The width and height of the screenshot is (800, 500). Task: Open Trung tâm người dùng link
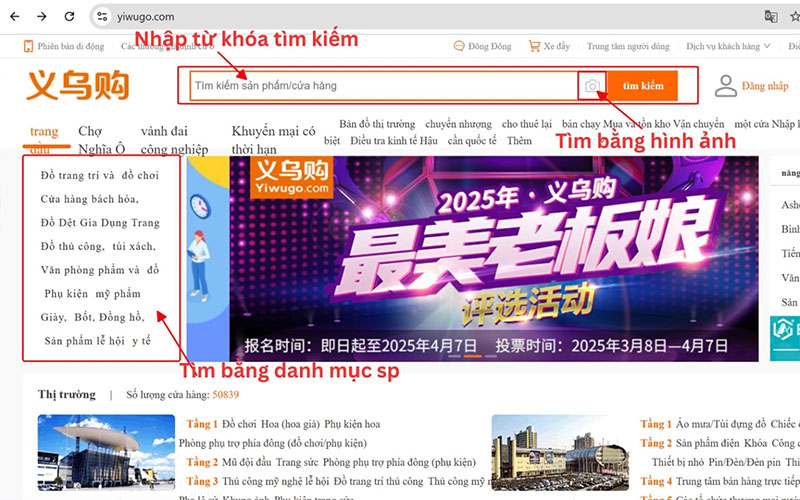click(x=628, y=46)
